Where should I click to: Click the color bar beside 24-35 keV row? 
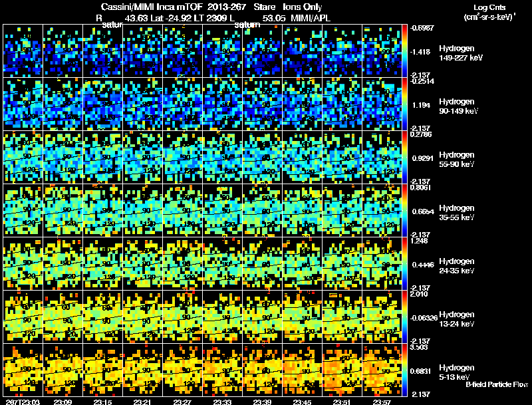coord(404,263)
